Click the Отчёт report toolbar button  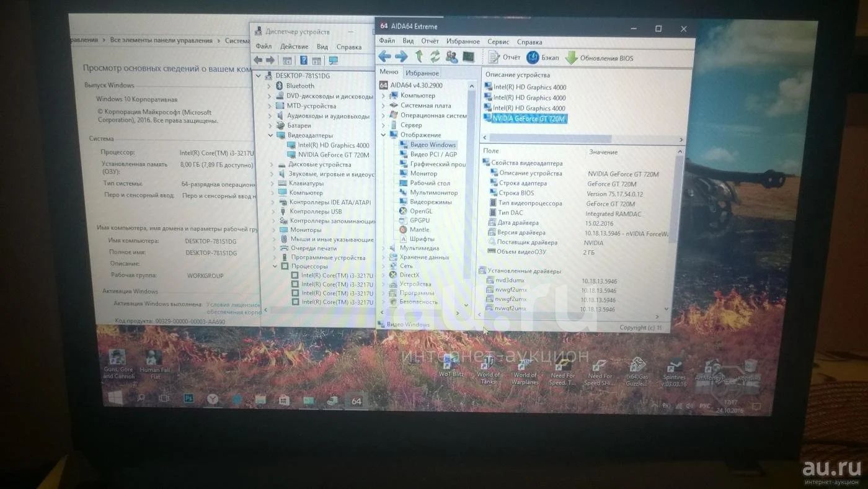(505, 58)
